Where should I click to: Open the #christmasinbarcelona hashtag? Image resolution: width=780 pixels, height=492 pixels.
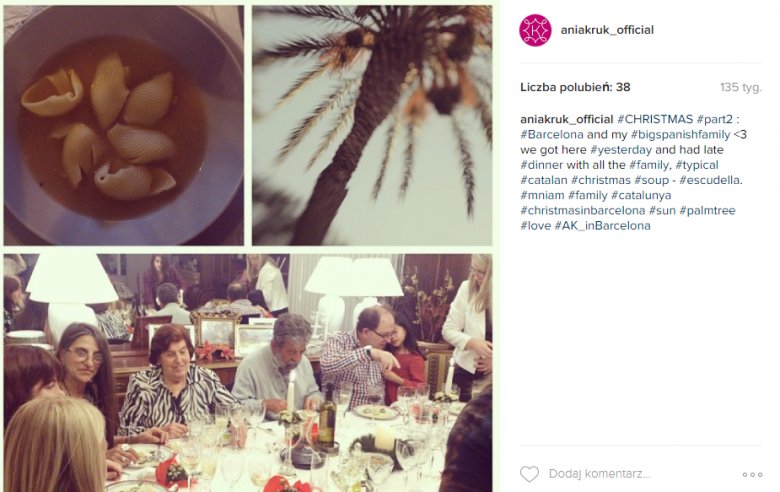pyautogui.click(x=583, y=210)
